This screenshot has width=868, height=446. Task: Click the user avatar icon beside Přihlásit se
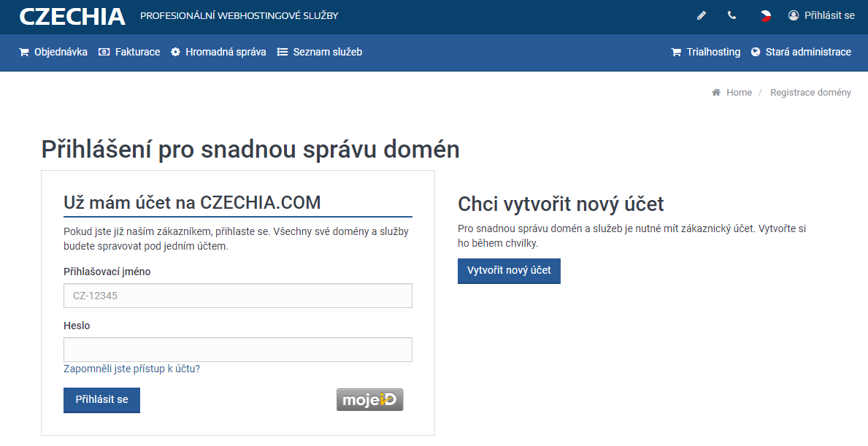coord(794,15)
